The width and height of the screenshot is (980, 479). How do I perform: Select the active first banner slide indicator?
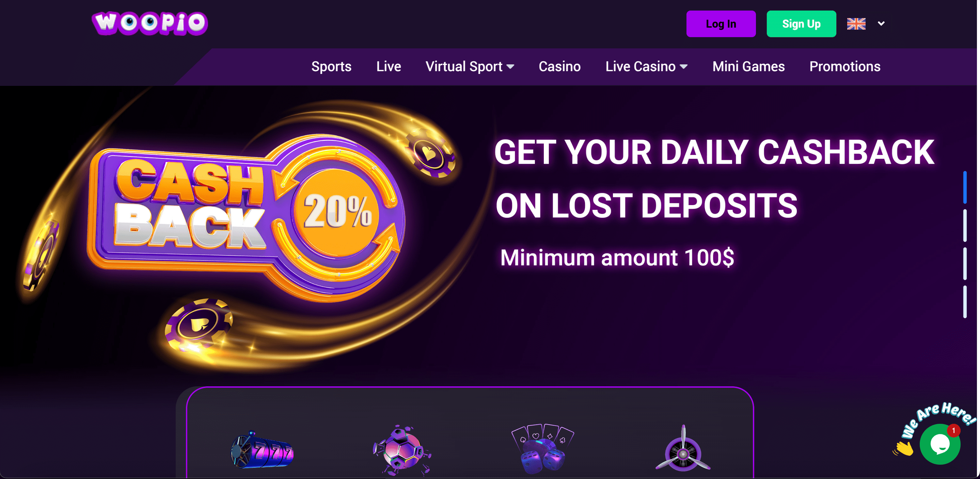pyautogui.click(x=965, y=187)
